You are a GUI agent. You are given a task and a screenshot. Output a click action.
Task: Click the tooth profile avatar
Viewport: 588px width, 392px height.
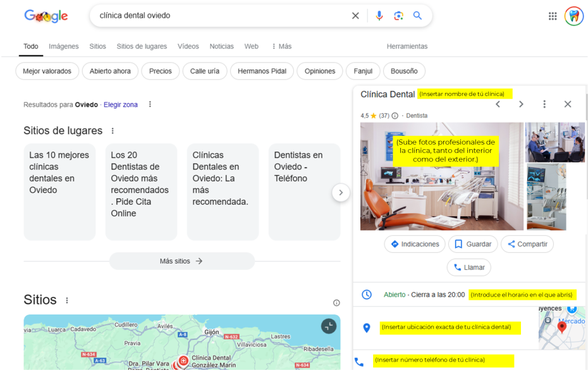click(x=573, y=16)
